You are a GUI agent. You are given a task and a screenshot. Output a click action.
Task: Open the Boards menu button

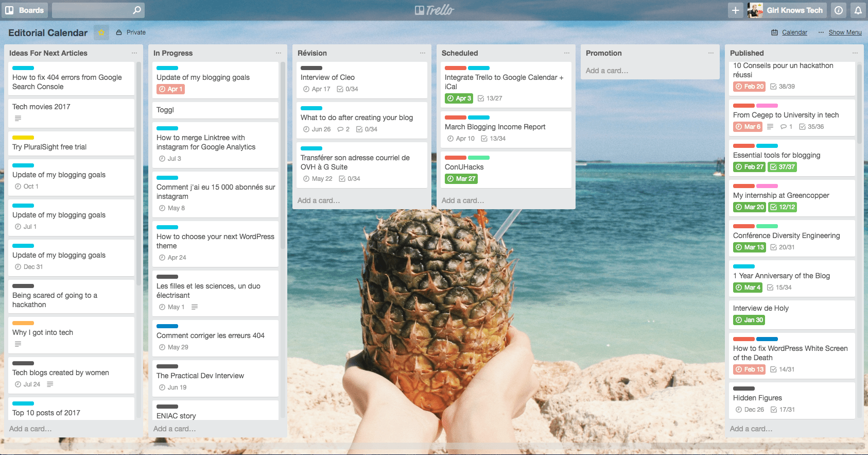pyautogui.click(x=25, y=10)
